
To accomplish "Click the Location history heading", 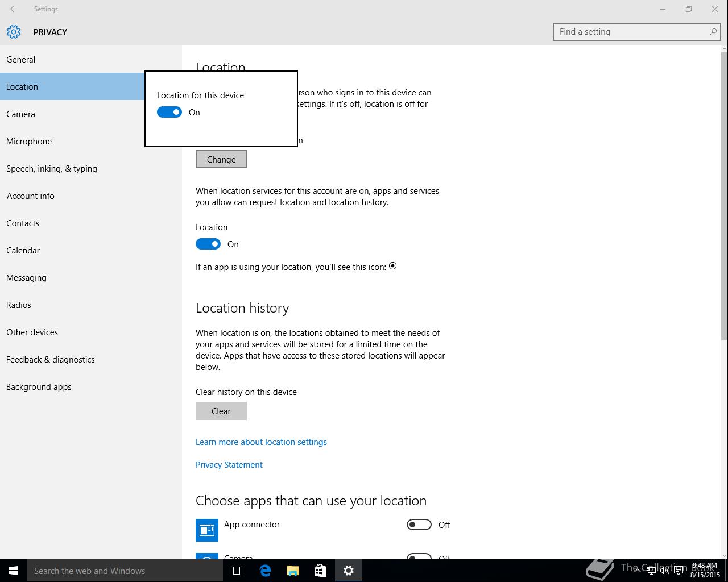I will [x=242, y=308].
